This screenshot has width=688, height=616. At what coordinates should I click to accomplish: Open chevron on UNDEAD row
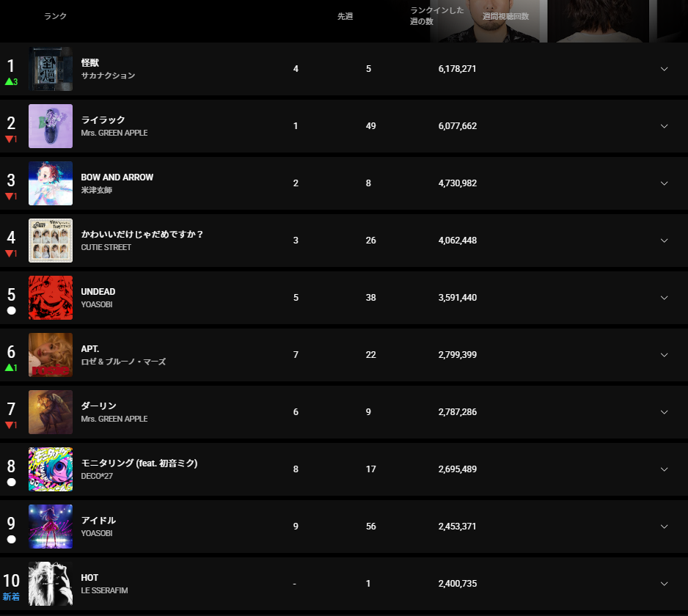pyautogui.click(x=664, y=298)
